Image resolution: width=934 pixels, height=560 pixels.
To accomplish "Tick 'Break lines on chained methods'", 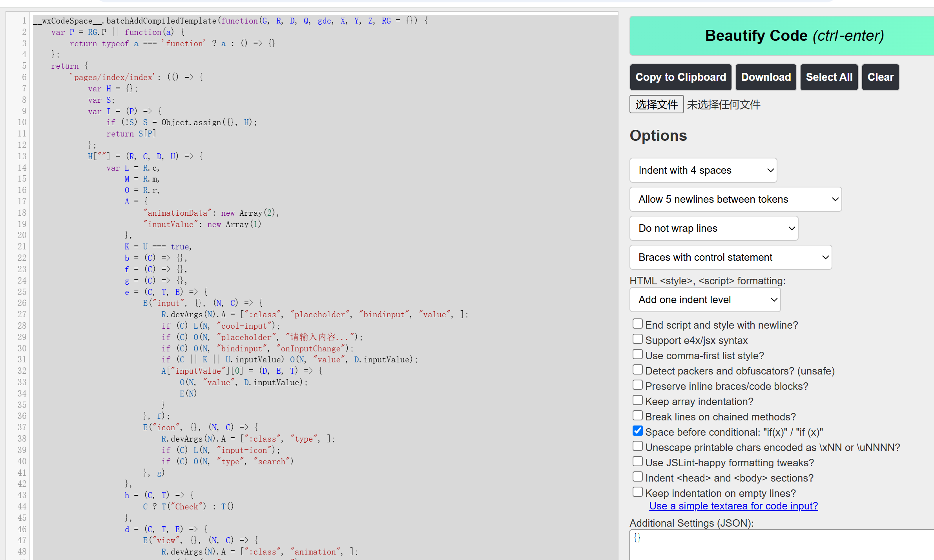I will [x=638, y=416].
